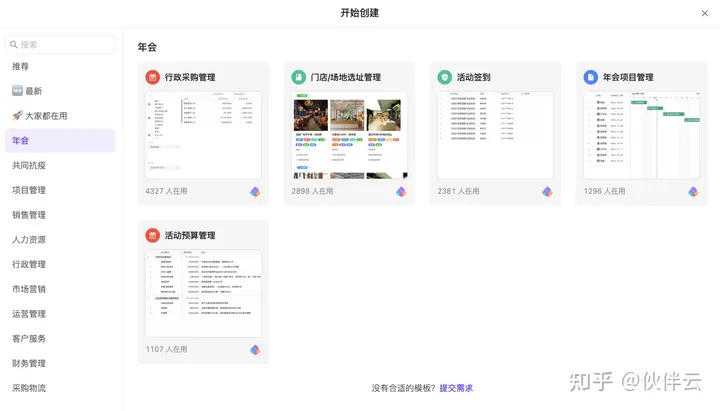Viewport: 720px width, 411px height.
Task: Close the 开始创建 dialog
Action: click(705, 13)
